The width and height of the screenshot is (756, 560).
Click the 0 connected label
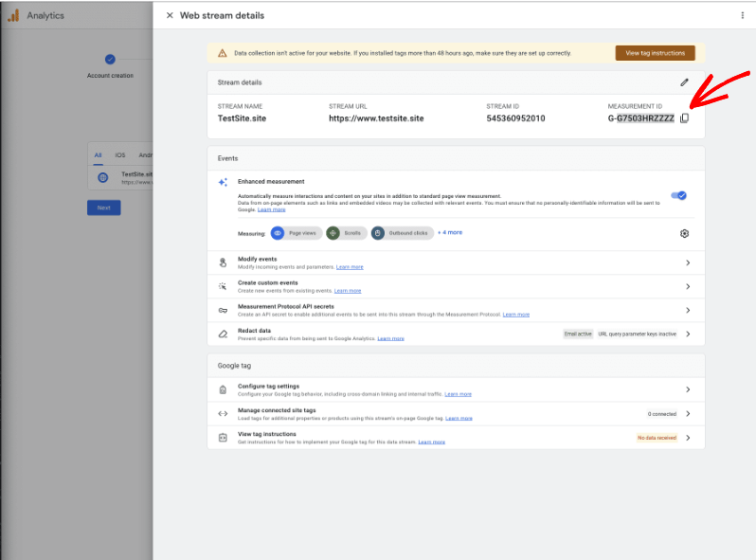point(662,414)
